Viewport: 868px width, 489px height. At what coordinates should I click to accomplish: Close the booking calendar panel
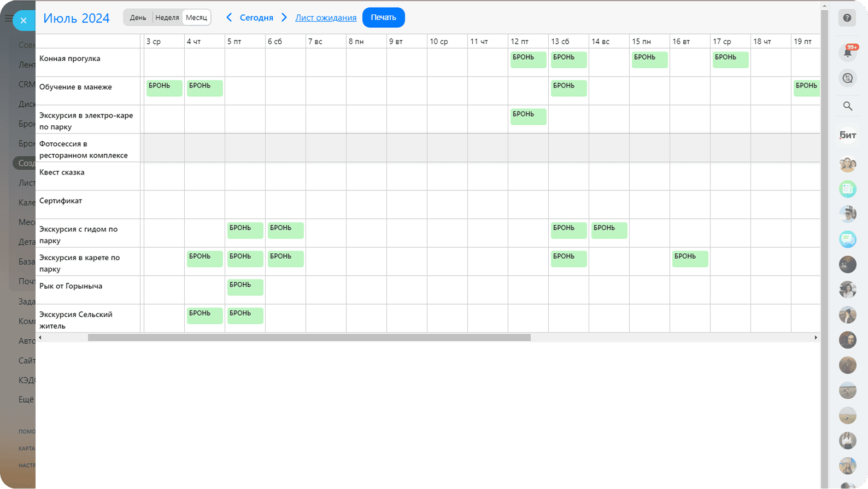pyautogui.click(x=24, y=21)
